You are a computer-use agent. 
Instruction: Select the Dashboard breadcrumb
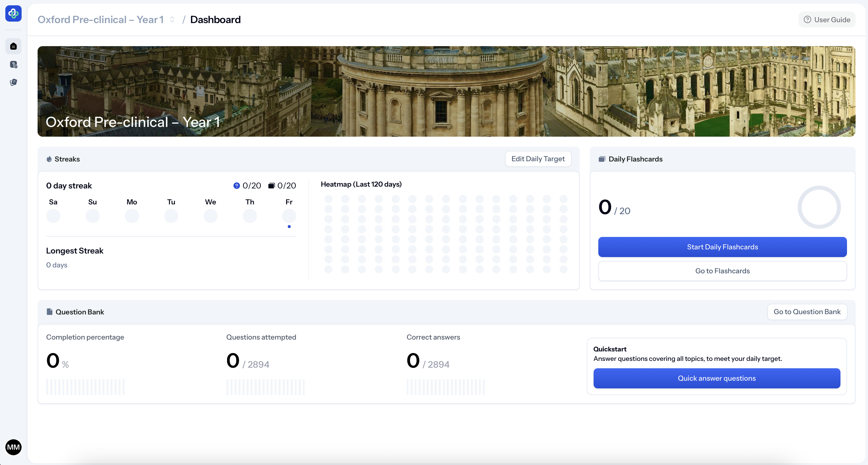click(215, 20)
